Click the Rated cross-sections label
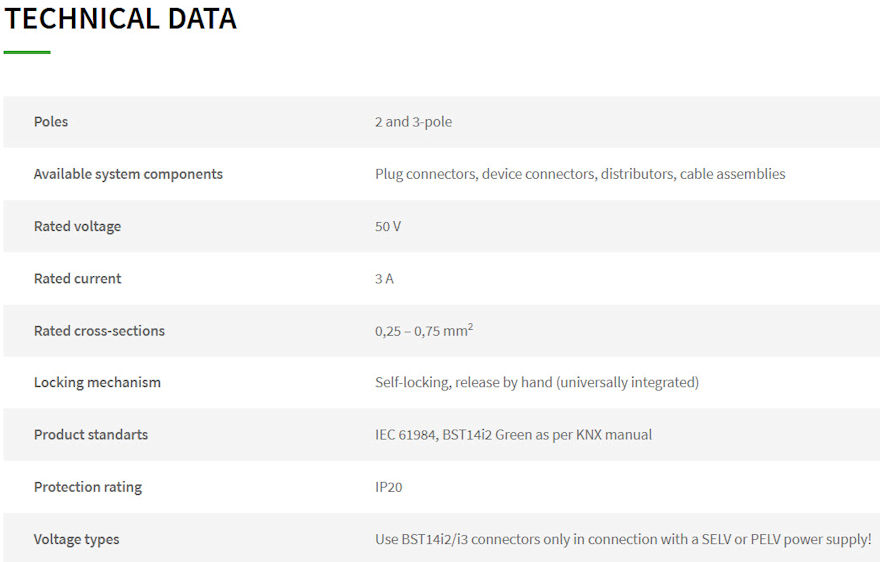 99,331
